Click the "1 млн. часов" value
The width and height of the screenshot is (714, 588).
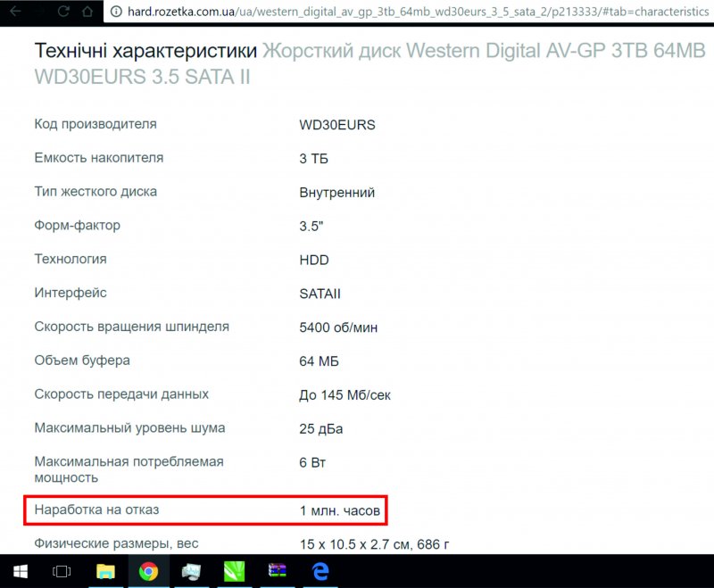(x=340, y=510)
